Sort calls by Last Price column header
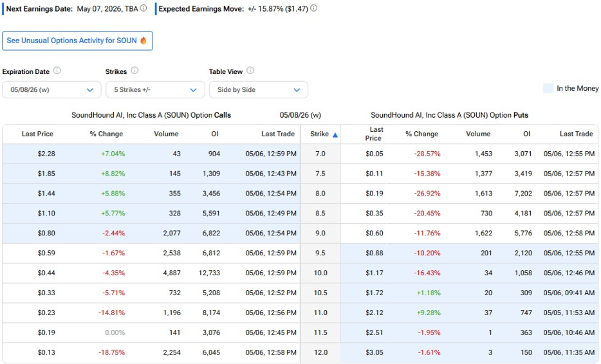This screenshot has height=364, width=601. [x=37, y=134]
